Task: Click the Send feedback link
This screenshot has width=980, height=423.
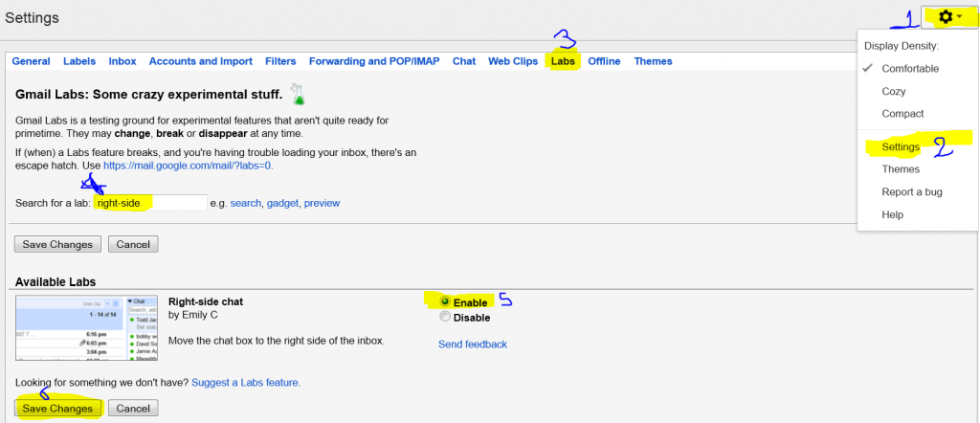Action: (473, 345)
